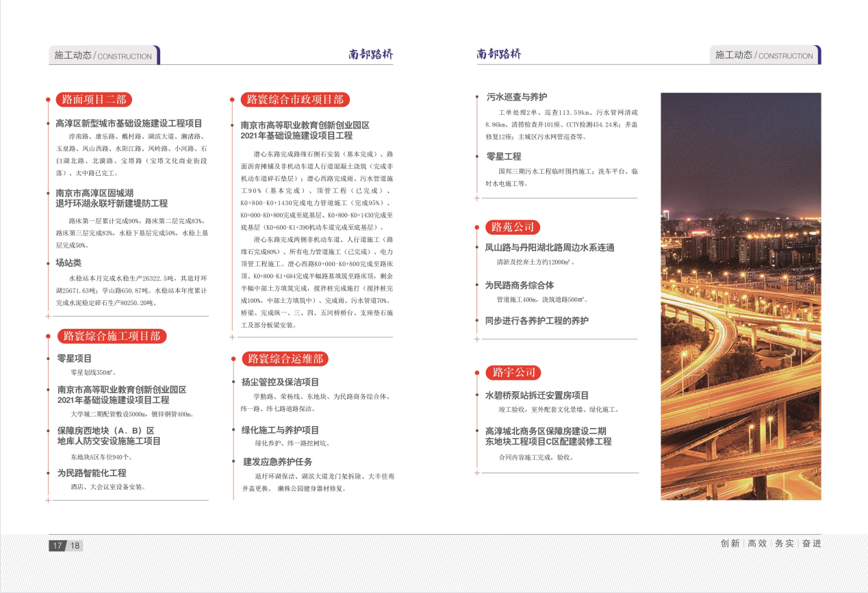Click paragraph starting 工单处理2单、巡查113.59km
The height and width of the screenshot is (593, 868).
coord(562,124)
